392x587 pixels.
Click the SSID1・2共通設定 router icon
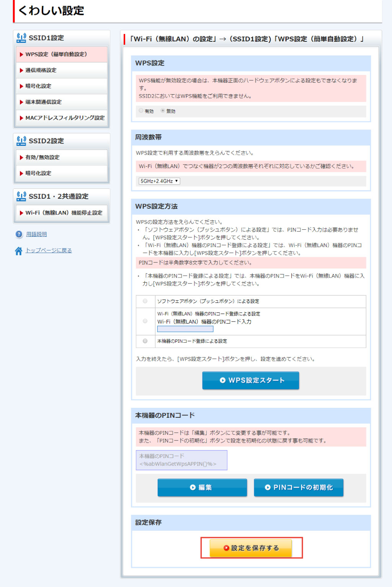point(21,196)
